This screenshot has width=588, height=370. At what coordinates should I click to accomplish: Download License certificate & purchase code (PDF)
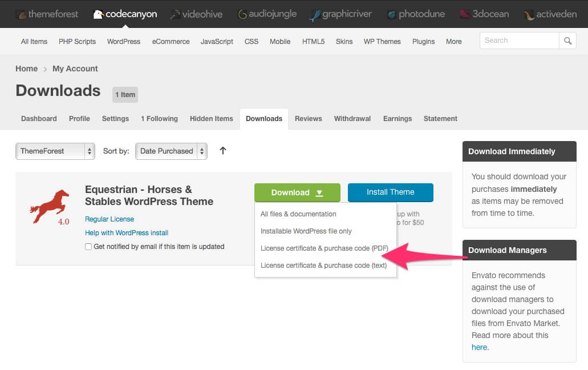(x=325, y=248)
